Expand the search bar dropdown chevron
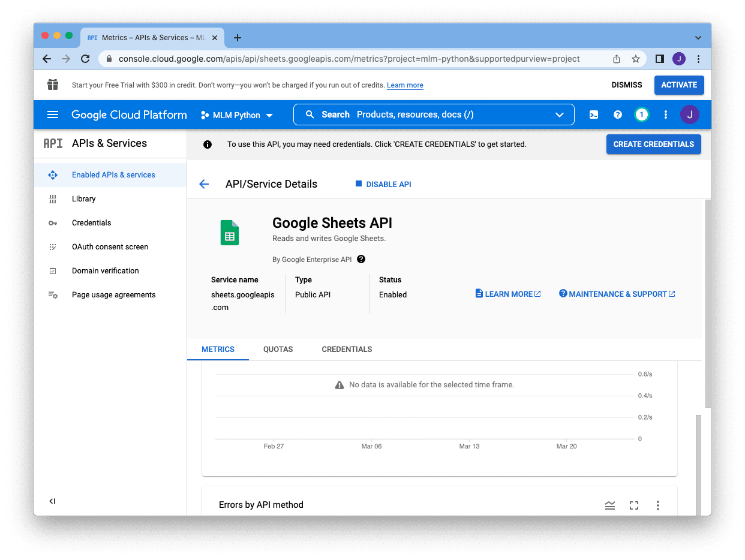Viewport: 745px width, 560px height. pos(560,115)
